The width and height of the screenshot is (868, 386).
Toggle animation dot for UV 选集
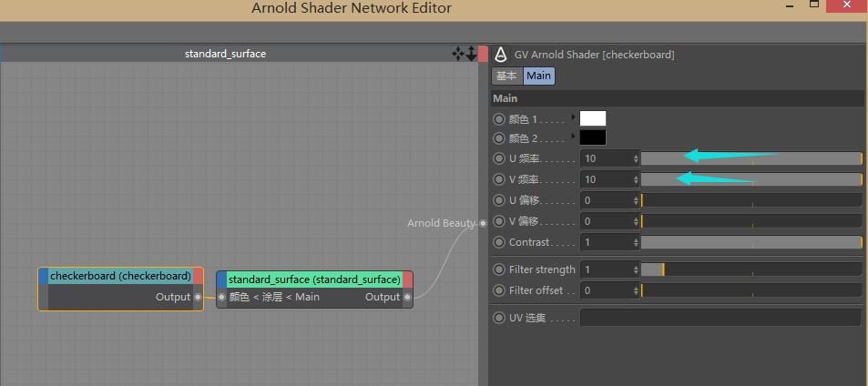pos(499,318)
